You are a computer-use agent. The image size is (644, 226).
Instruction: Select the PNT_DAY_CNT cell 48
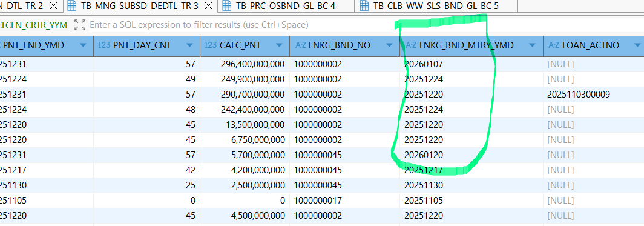tap(147, 110)
